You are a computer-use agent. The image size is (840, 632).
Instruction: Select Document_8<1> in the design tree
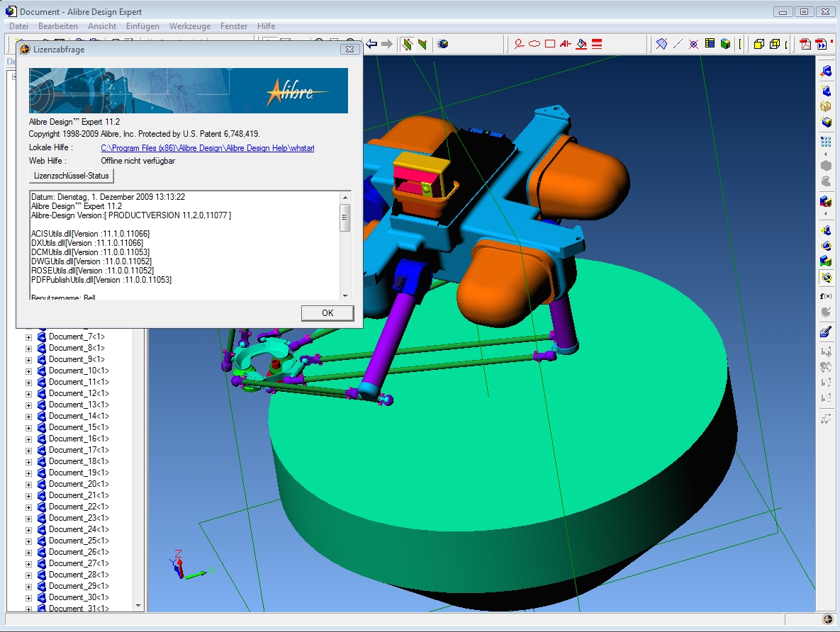[x=77, y=348]
